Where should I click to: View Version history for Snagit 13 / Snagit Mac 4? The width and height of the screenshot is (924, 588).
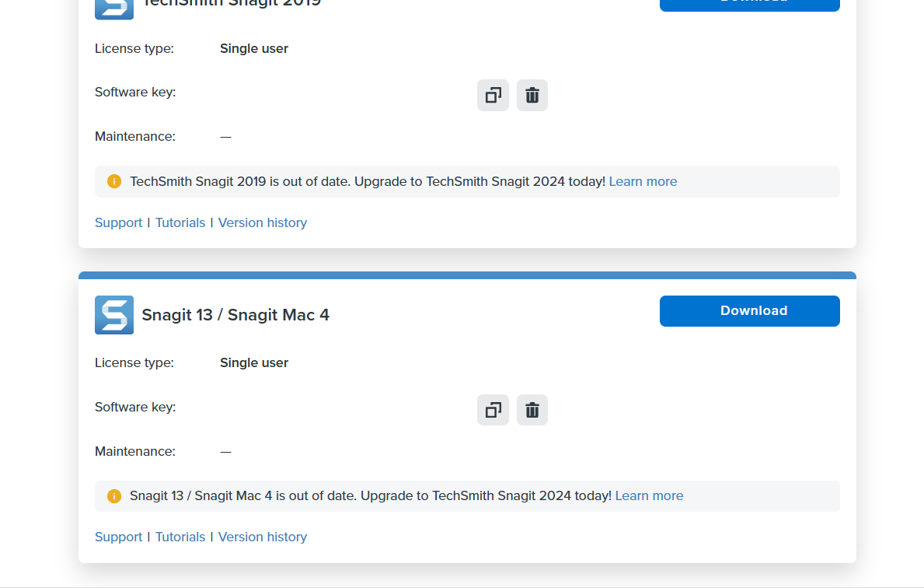click(x=263, y=537)
